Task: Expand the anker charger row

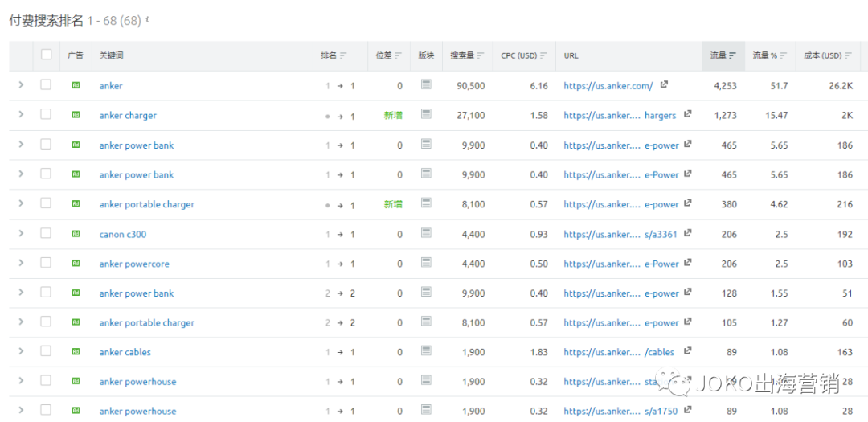Action: tap(21, 114)
